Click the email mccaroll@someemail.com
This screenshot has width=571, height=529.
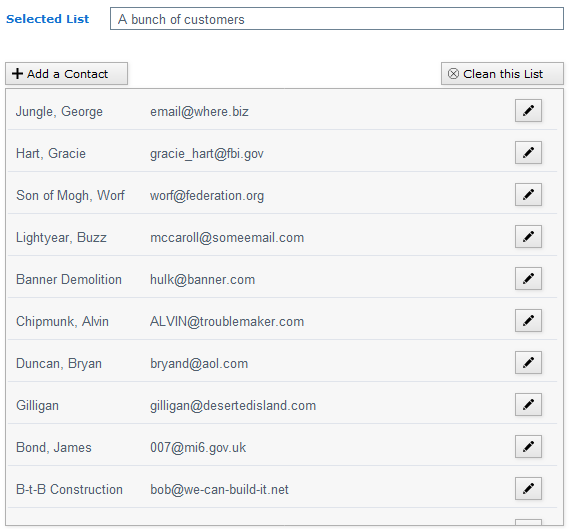tap(227, 237)
